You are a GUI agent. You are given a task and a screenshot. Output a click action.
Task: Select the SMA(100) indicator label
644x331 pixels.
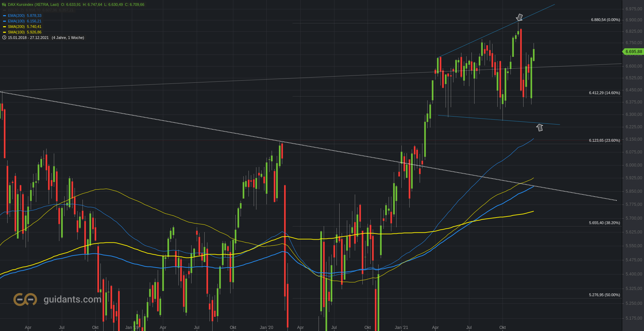16,32
